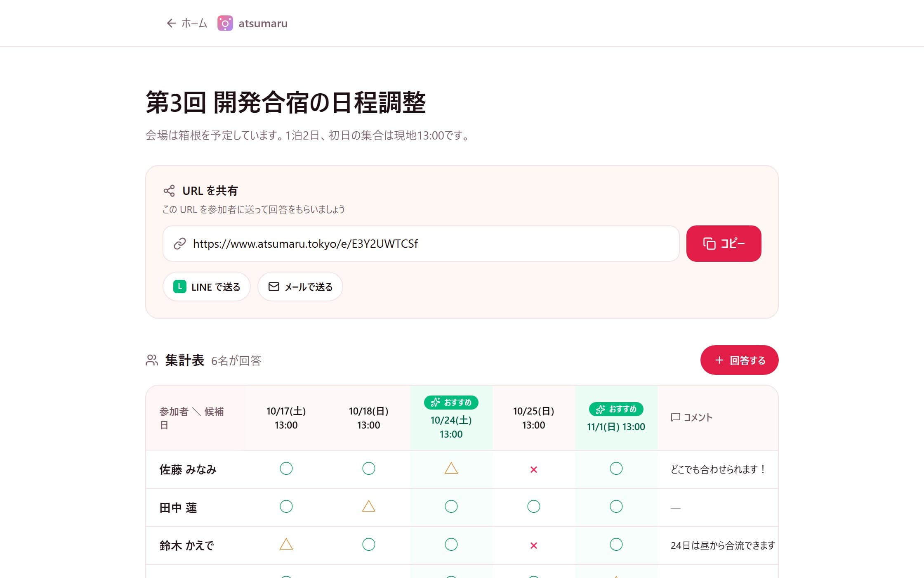The image size is (924, 578).
Task: Click the 6名が回答 count text
Action: pyautogui.click(x=236, y=361)
